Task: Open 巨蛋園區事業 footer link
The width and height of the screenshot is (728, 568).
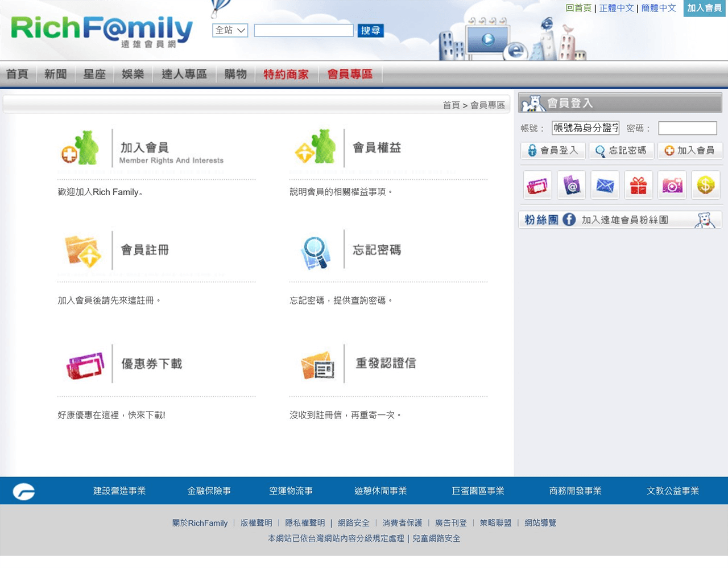Action: pos(478,491)
